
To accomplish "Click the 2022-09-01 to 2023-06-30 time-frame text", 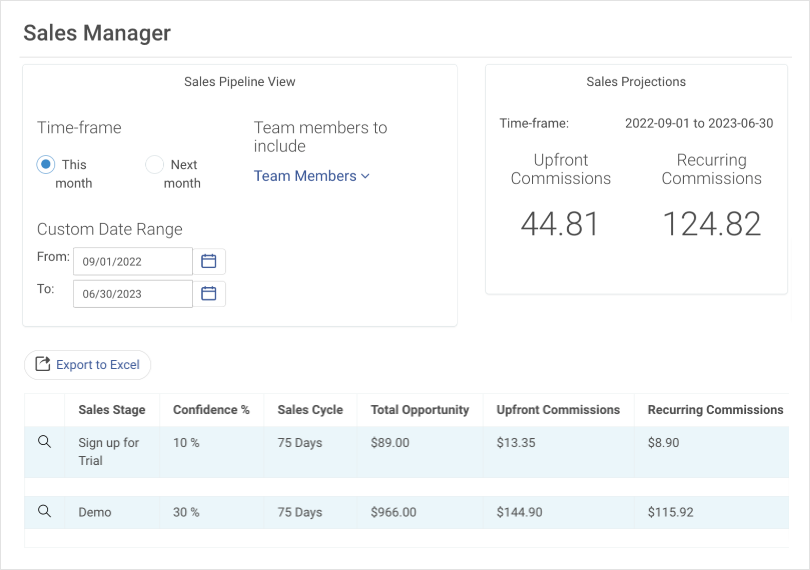I will (699, 124).
